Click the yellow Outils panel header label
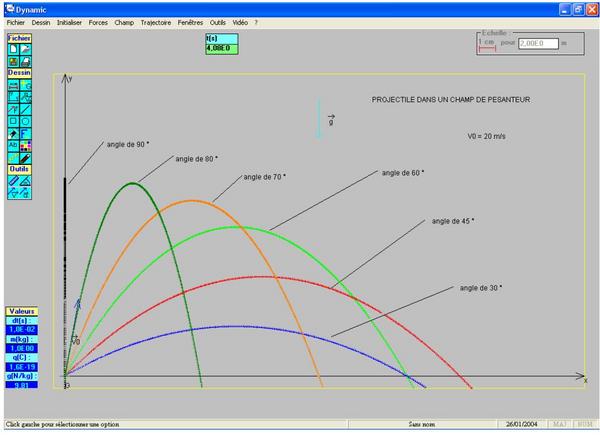 tap(19, 169)
